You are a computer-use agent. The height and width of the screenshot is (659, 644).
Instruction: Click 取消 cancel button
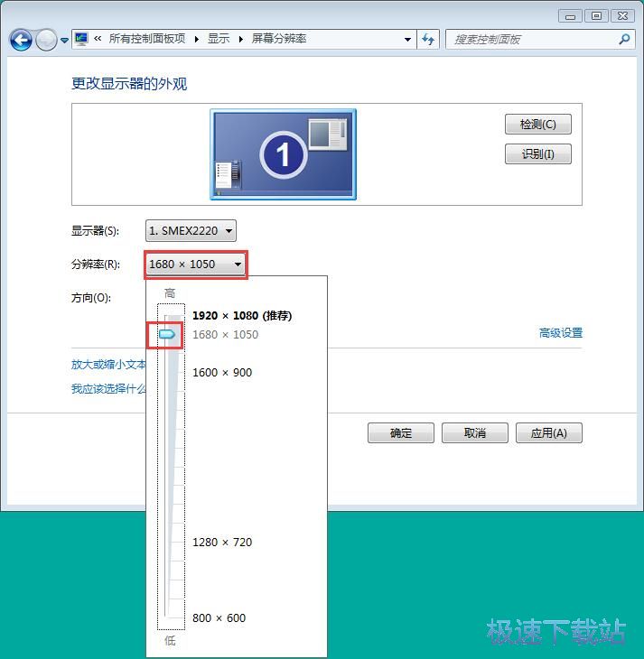475,433
